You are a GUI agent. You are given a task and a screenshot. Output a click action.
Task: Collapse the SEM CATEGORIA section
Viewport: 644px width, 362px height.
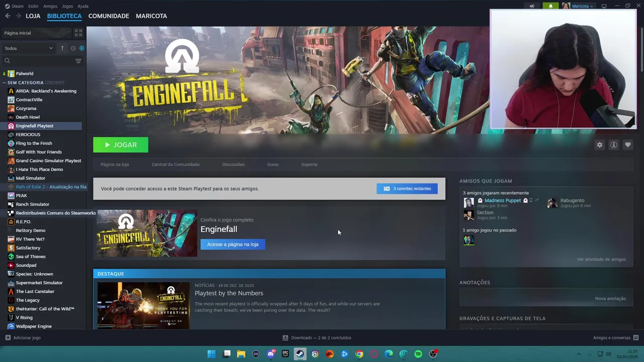pyautogui.click(x=4, y=82)
